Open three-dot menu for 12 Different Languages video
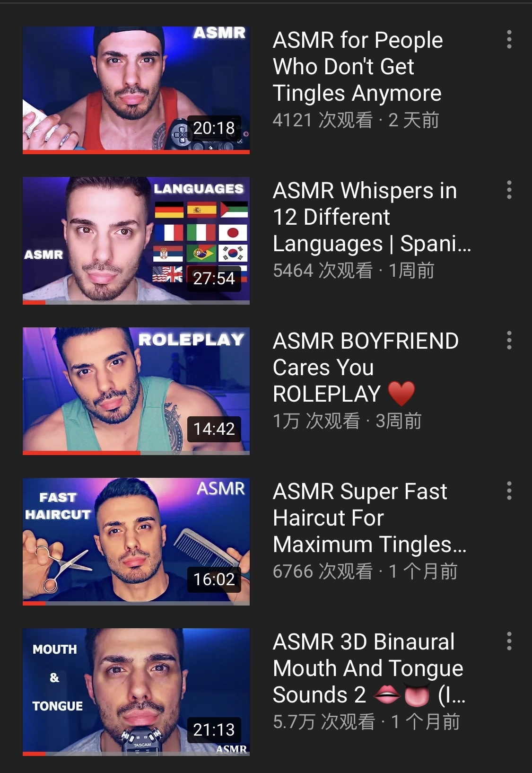The image size is (532, 773). click(509, 190)
